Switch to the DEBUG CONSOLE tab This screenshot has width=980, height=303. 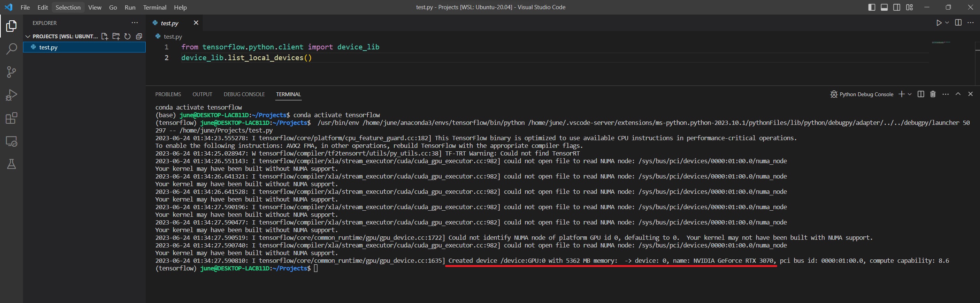click(244, 94)
